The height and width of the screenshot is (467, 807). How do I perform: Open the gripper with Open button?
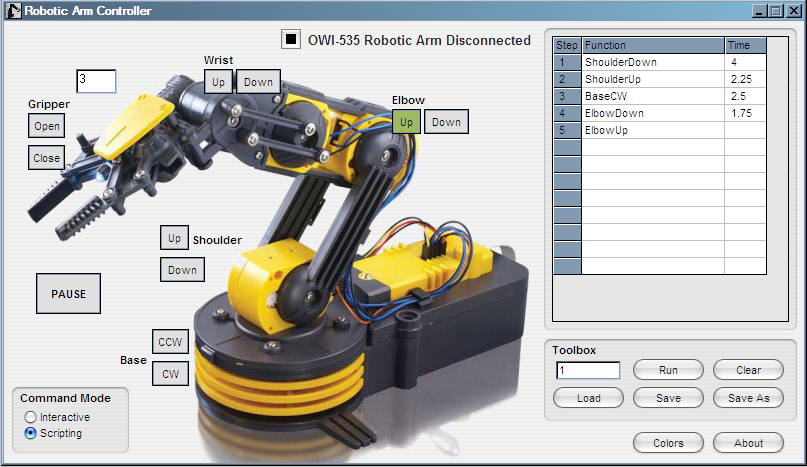coord(47,126)
